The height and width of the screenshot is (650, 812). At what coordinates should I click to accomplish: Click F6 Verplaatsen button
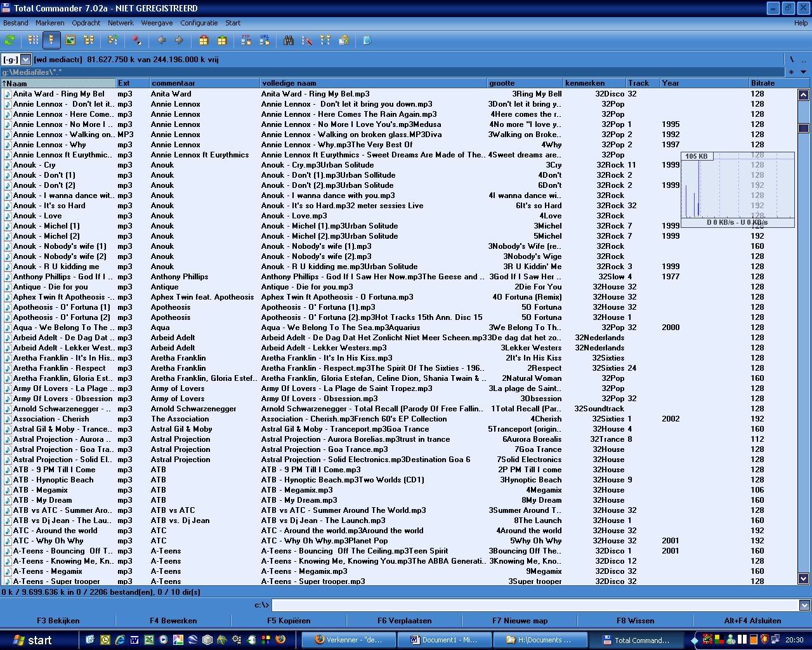(404, 621)
